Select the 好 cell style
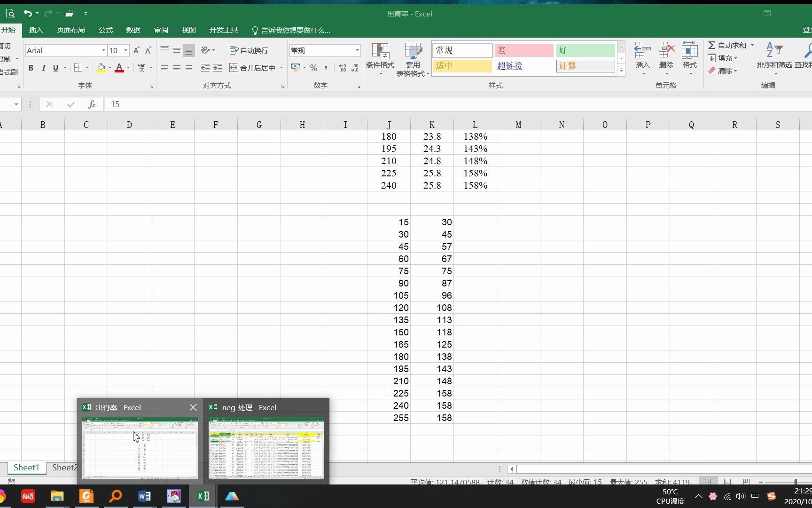The width and height of the screenshot is (812, 508). [585, 50]
